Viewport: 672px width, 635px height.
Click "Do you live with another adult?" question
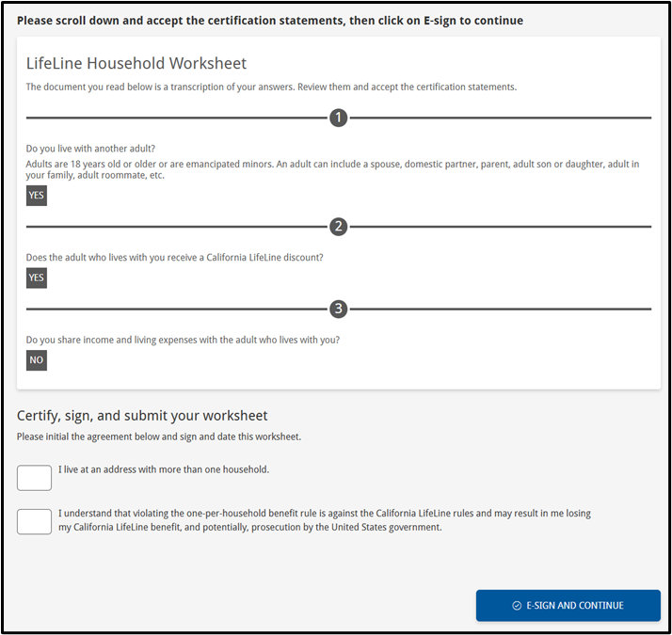pyautogui.click(x=90, y=148)
